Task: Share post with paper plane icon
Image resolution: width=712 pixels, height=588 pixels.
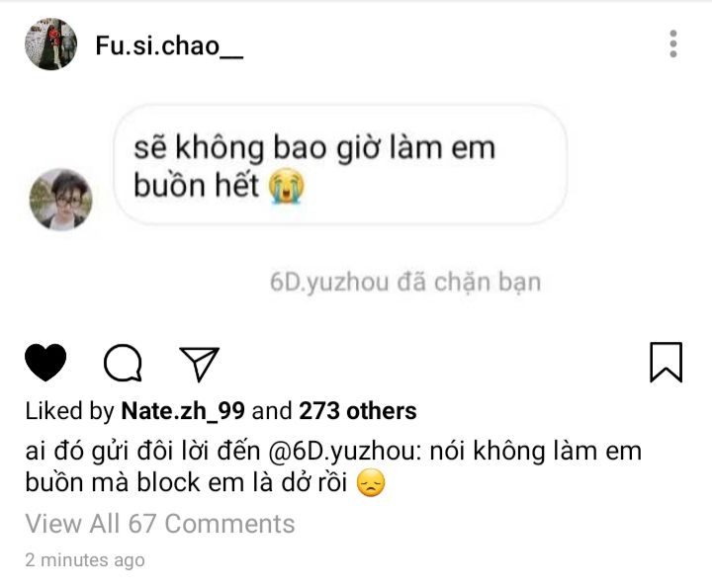Action: click(200, 364)
